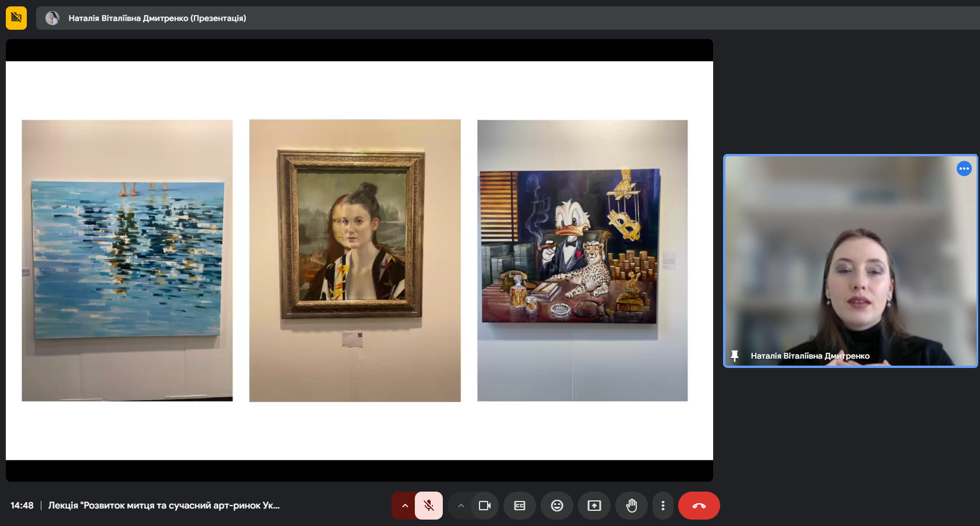Select Наталія Віталіївна Дмитренко's video tile
The width and height of the screenshot is (980, 526).
(850, 261)
